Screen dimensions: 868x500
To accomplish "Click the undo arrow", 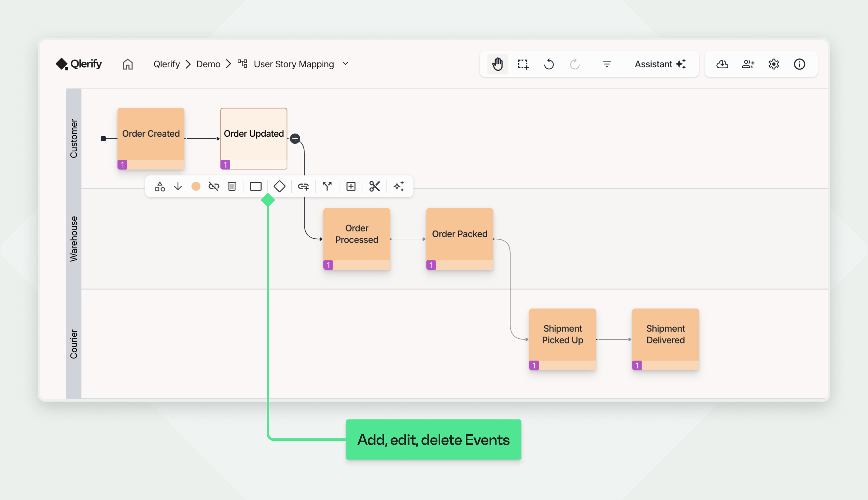I will 549,64.
